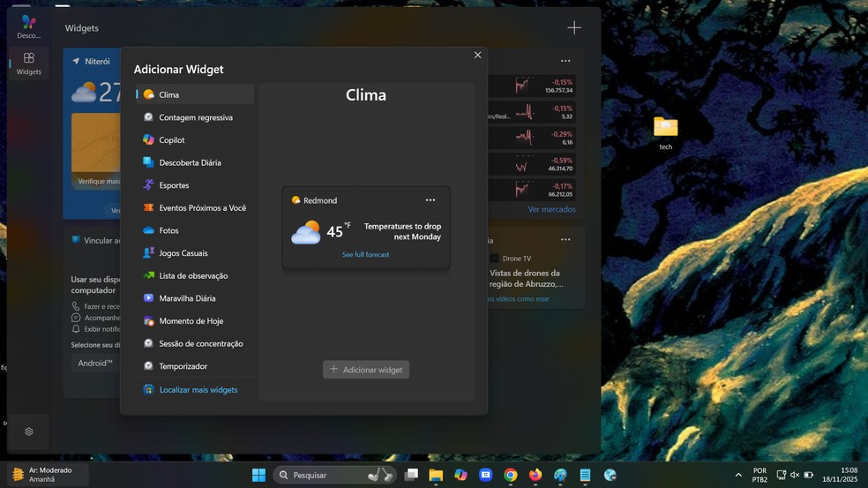
Task: Open widgets settings gear icon
Action: point(29,432)
